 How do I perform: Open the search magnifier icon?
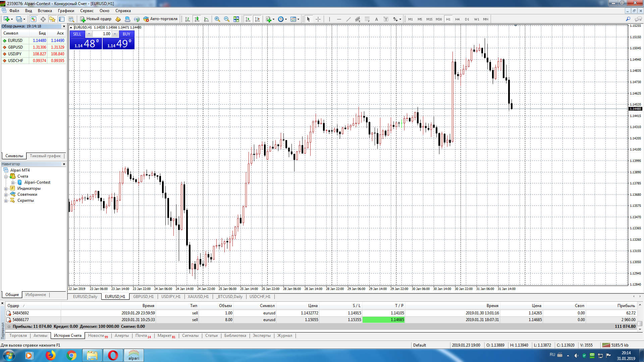(x=628, y=19)
